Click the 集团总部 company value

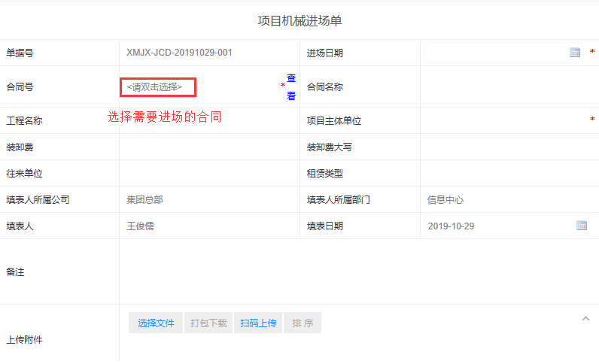[x=144, y=200]
